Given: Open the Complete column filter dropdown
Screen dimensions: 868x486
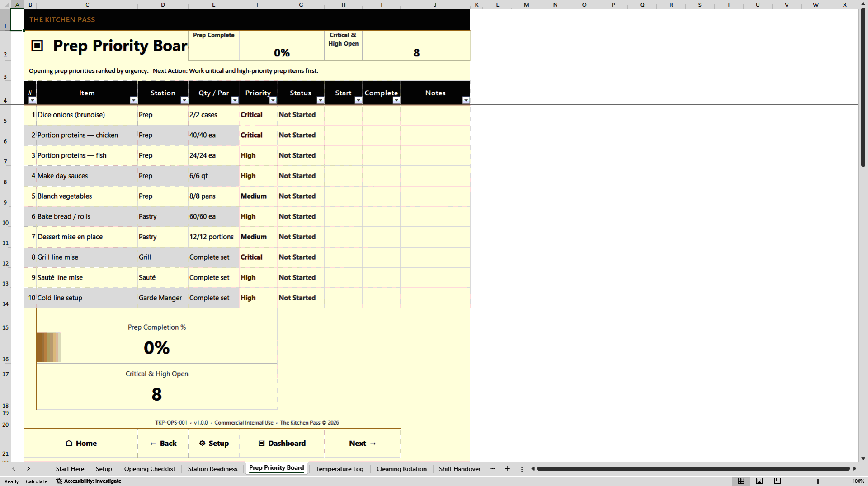Looking at the screenshot, I should (x=396, y=100).
